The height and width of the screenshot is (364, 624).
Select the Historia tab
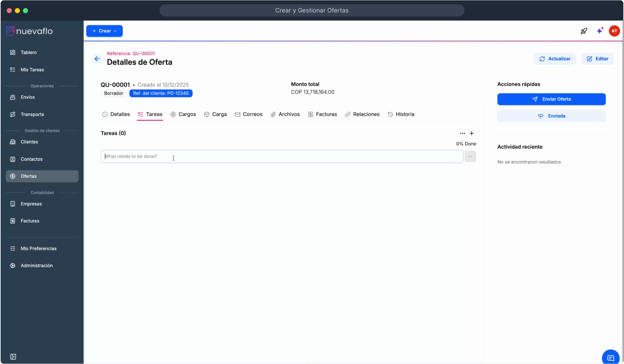401,114
